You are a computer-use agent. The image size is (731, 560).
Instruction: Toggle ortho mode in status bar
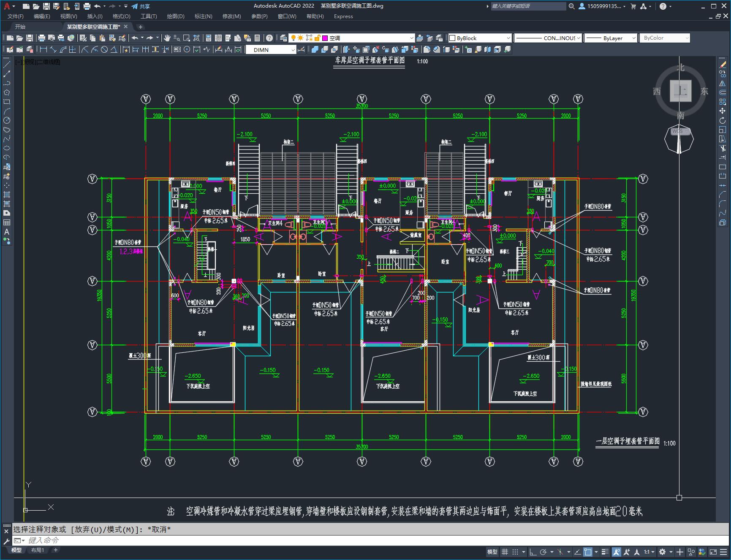pos(533,552)
